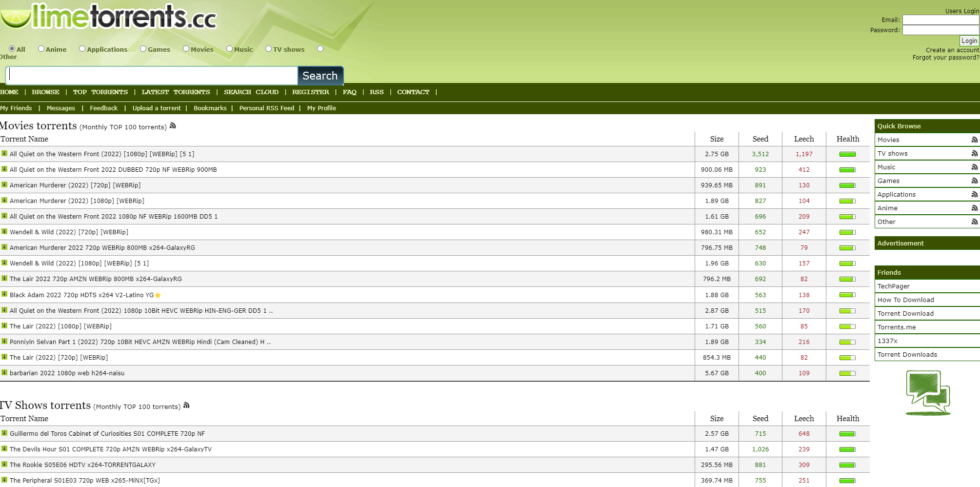Screen dimensions: 980x487
Task: Open Applications RSS icon in Quick Browse
Action: (974, 194)
